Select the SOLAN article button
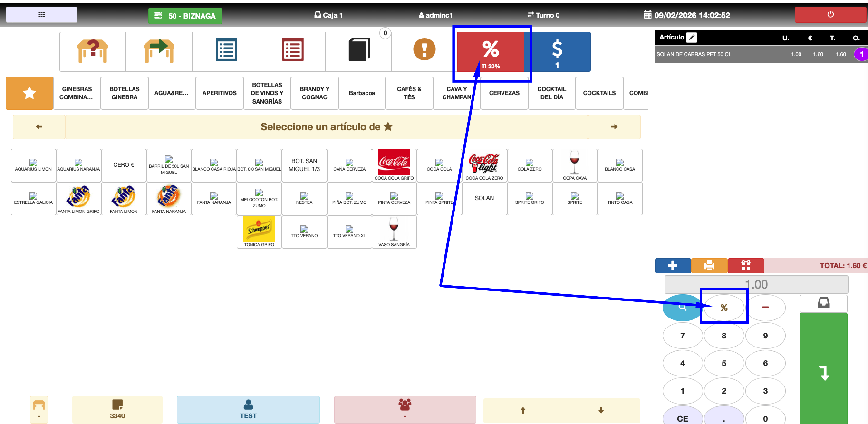 coord(484,198)
